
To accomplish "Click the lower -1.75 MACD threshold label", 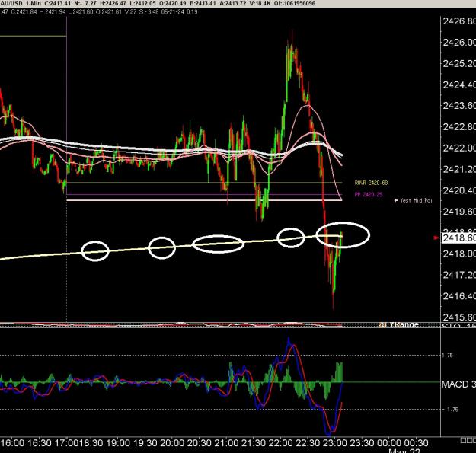I will tap(452, 410).
